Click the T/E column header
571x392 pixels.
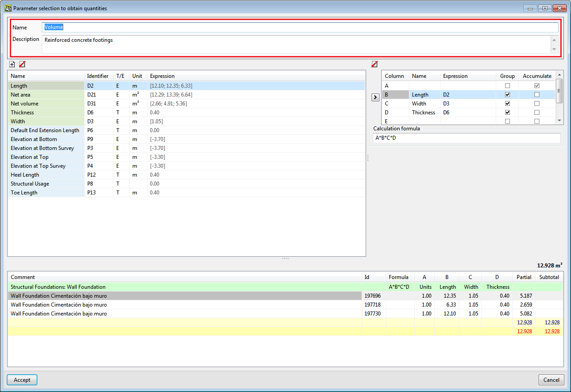click(x=121, y=76)
